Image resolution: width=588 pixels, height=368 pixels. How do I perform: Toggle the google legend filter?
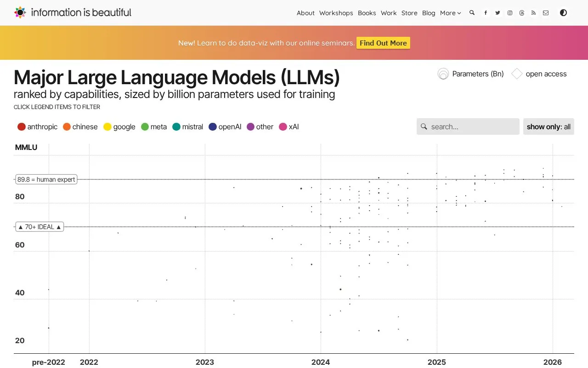pos(119,126)
